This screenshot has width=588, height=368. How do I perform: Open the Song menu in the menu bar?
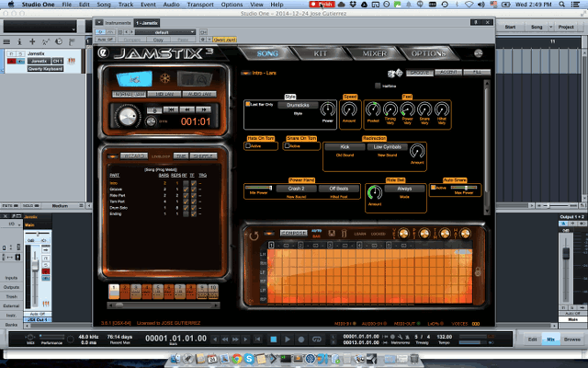[x=104, y=5]
